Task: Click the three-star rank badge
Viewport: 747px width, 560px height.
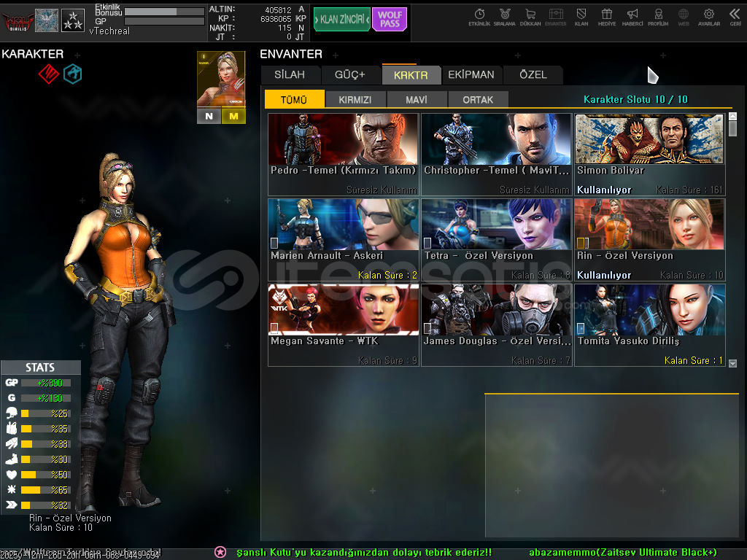Action: click(73, 20)
